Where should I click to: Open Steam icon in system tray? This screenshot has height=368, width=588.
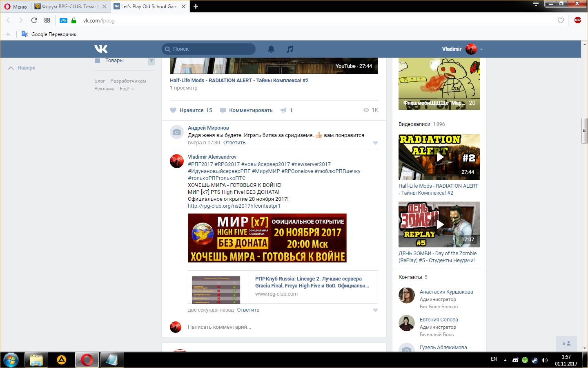click(x=535, y=360)
